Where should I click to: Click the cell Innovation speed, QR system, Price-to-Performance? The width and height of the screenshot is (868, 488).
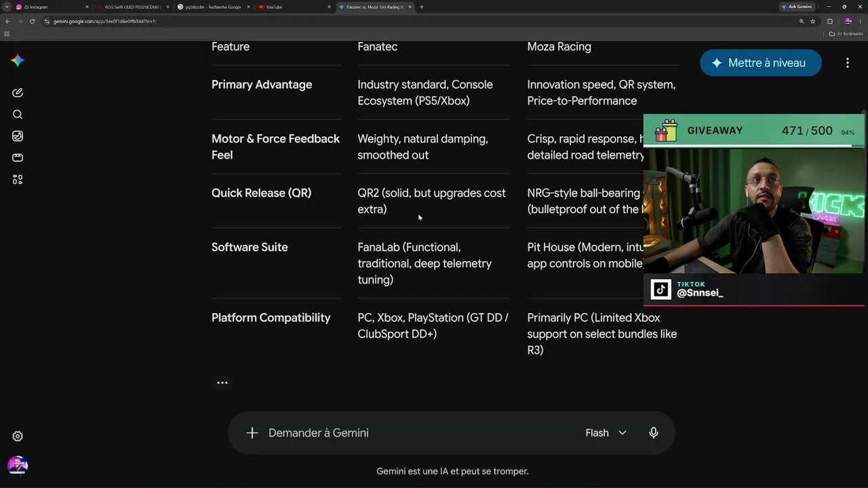coord(601,93)
